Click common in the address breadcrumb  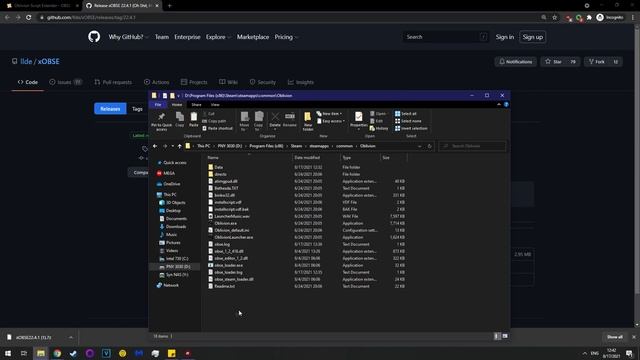click(344, 146)
